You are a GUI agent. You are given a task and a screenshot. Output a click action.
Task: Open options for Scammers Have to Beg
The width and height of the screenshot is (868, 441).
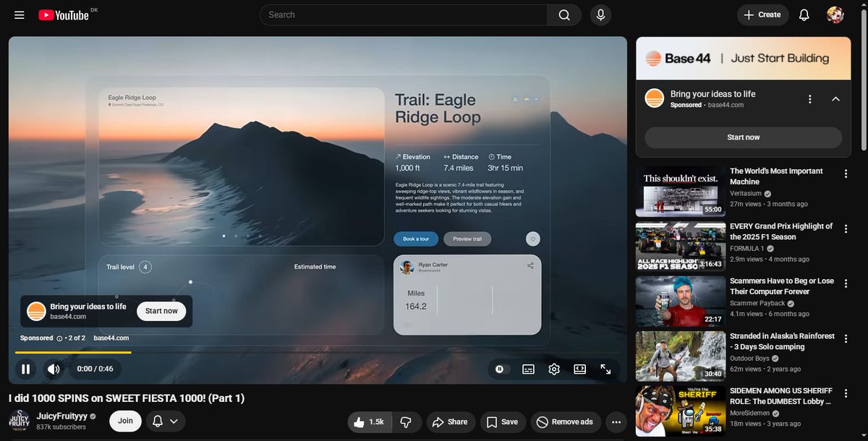pos(846,283)
